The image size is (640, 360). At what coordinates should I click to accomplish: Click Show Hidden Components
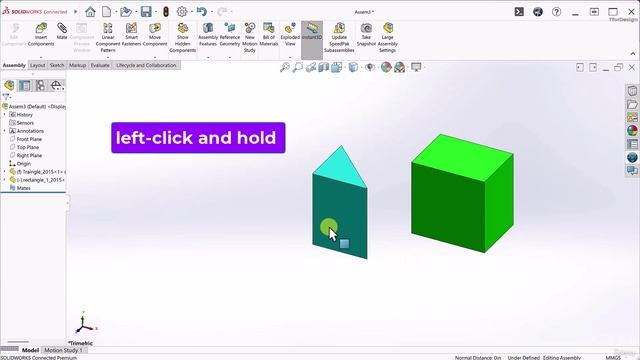[x=182, y=37]
